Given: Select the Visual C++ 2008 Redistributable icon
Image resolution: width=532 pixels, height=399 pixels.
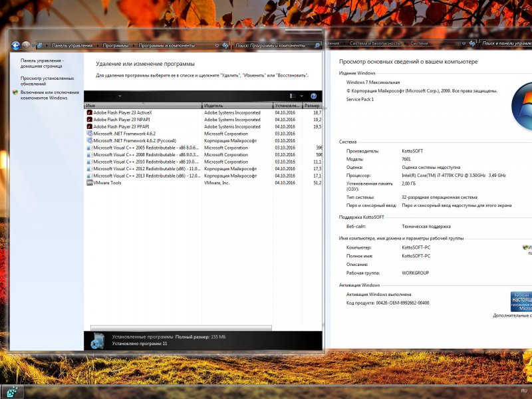Looking at the screenshot, I should (90, 155).
